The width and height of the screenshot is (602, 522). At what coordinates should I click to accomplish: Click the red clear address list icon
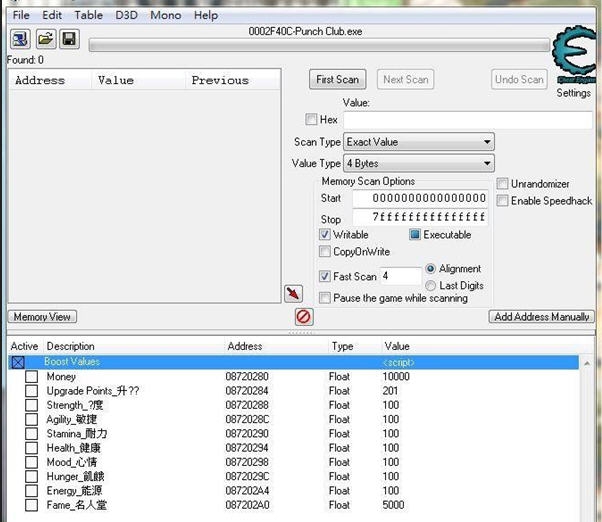coord(304,316)
